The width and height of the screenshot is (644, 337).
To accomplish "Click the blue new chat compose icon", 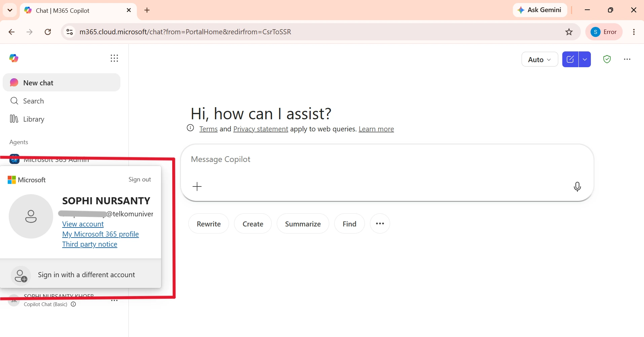I will [570, 59].
